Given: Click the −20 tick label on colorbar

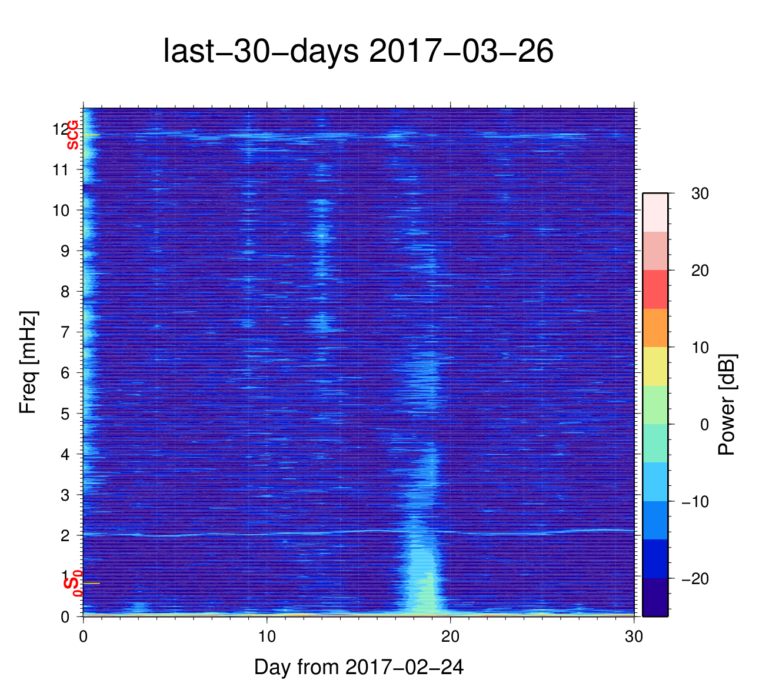Looking at the screenshot, I should (x=695, y=579).
